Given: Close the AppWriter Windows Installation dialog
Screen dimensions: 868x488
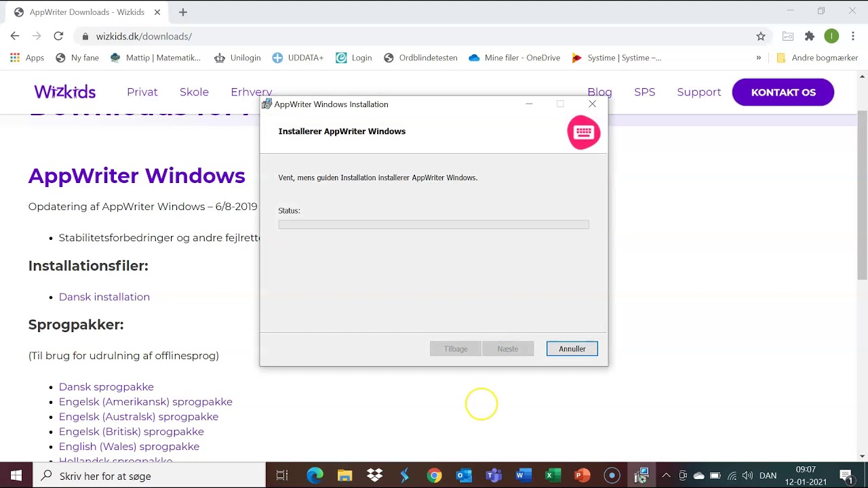Looking at the screenshot, I should (x=593, y=104).
